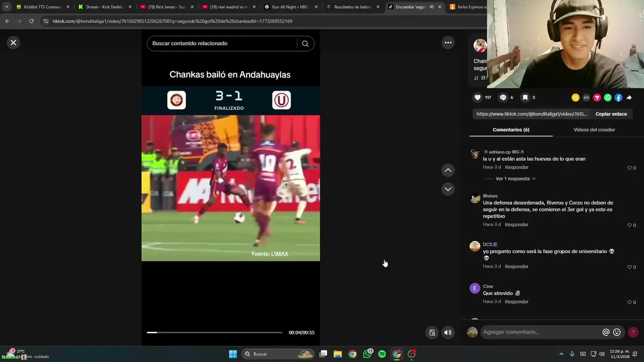The height and width of the screenshot is (362, 644).
Task: Open the clock showing 11:26 p. m.
Action: [x=619, y=354]
